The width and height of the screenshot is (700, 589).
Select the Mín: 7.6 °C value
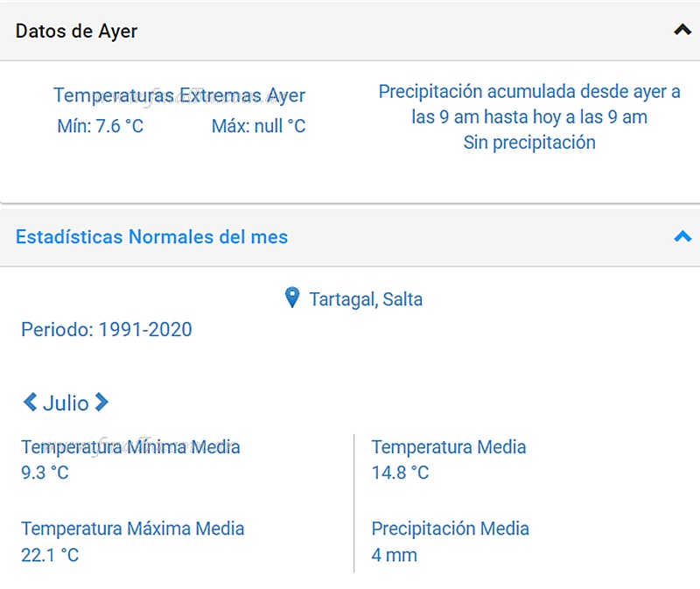tap(100, 126)
